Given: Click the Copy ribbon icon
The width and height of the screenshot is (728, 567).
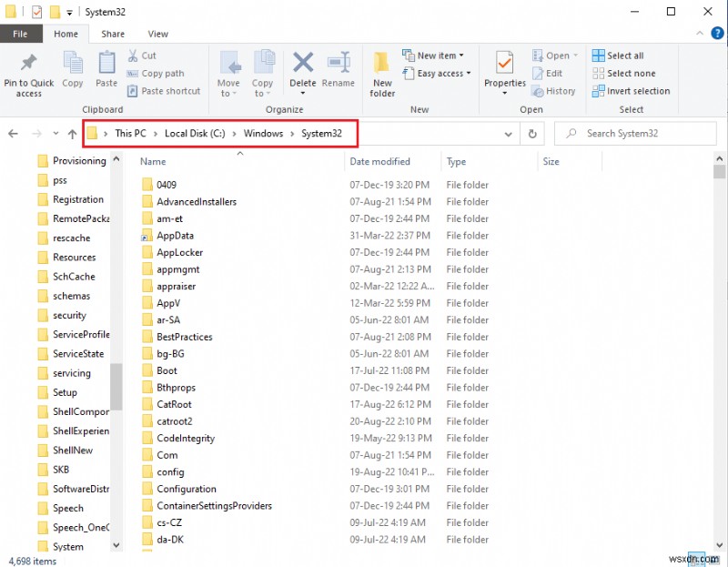Looking at the screenshot, I should point(73,63).
